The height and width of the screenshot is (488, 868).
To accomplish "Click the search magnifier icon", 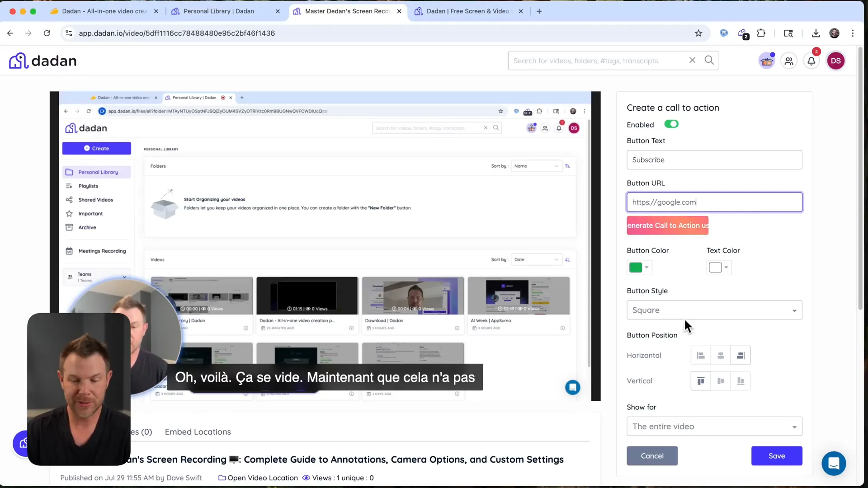I will coord(709,60).
